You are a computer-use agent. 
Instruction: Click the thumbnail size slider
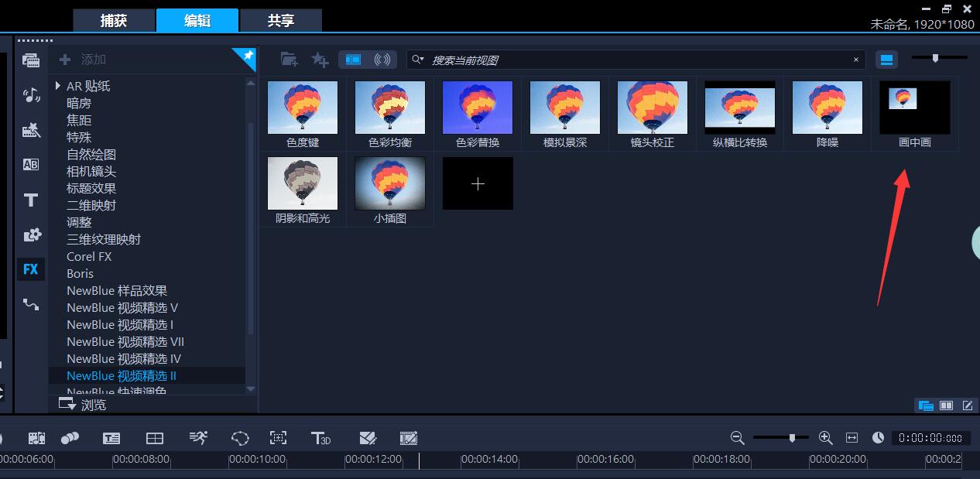tap(935, 58)
